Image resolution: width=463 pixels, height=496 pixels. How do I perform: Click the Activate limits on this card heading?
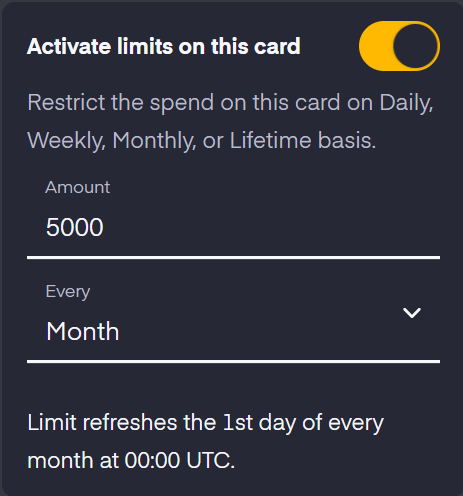click(x=164, y=46)
